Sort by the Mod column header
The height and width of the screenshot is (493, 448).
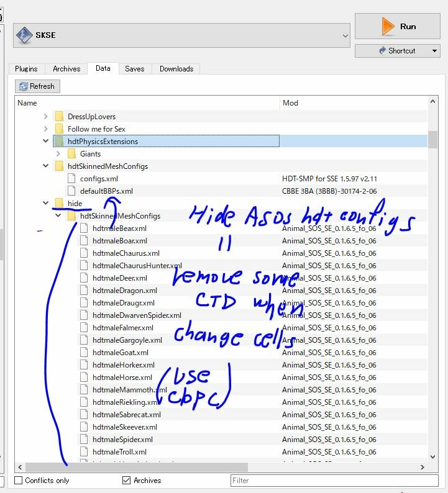(354, 103)
